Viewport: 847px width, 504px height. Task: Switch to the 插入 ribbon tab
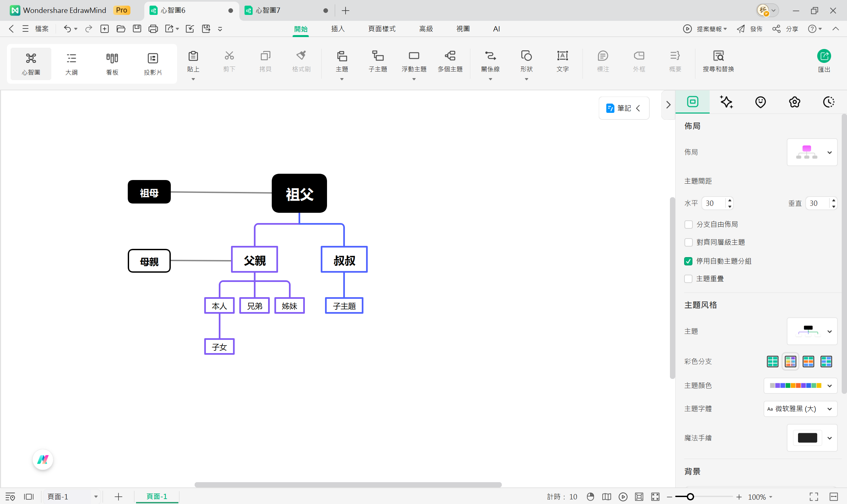(338, 29)
